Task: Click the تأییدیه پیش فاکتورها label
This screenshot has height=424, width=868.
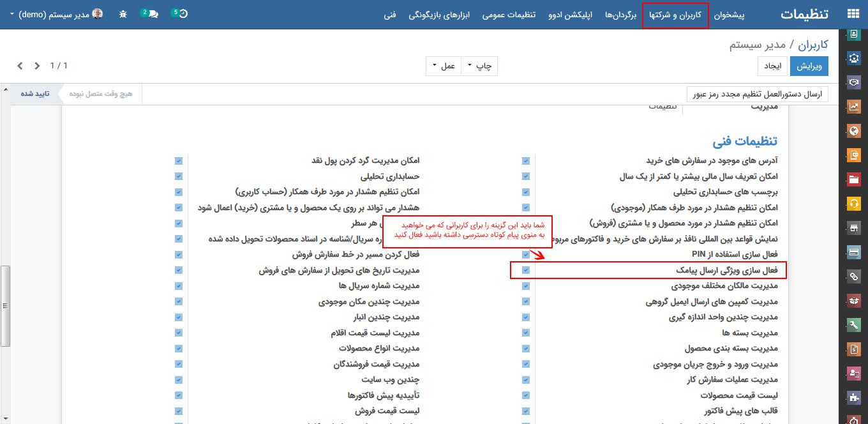Action: [384, 395]
